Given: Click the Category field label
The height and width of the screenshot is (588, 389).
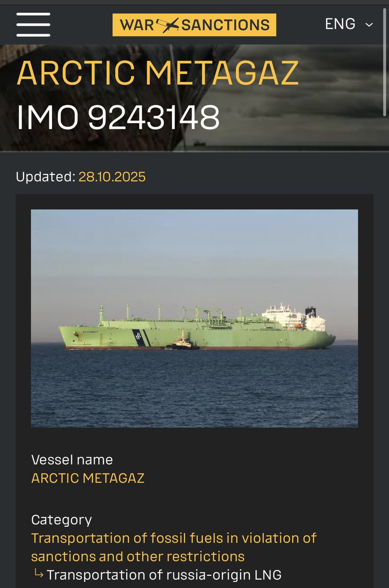Looking at the screenshot, I should pos(61,520).
